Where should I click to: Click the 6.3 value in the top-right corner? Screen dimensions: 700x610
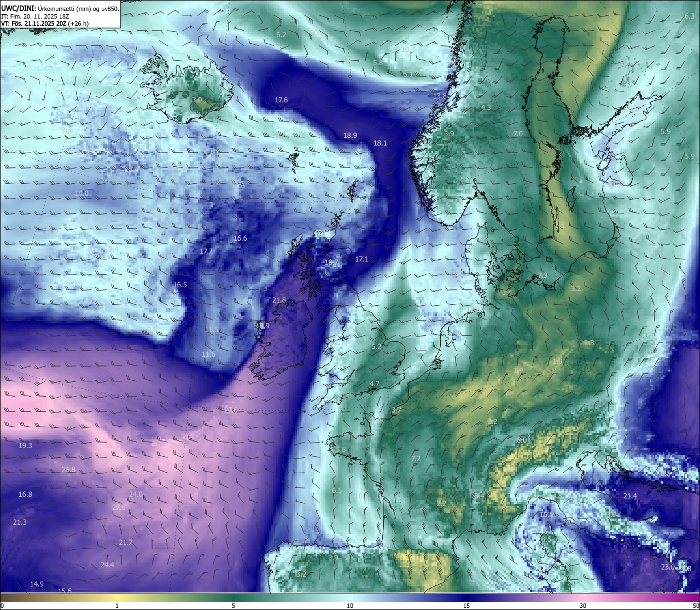[x=690, y=16]
